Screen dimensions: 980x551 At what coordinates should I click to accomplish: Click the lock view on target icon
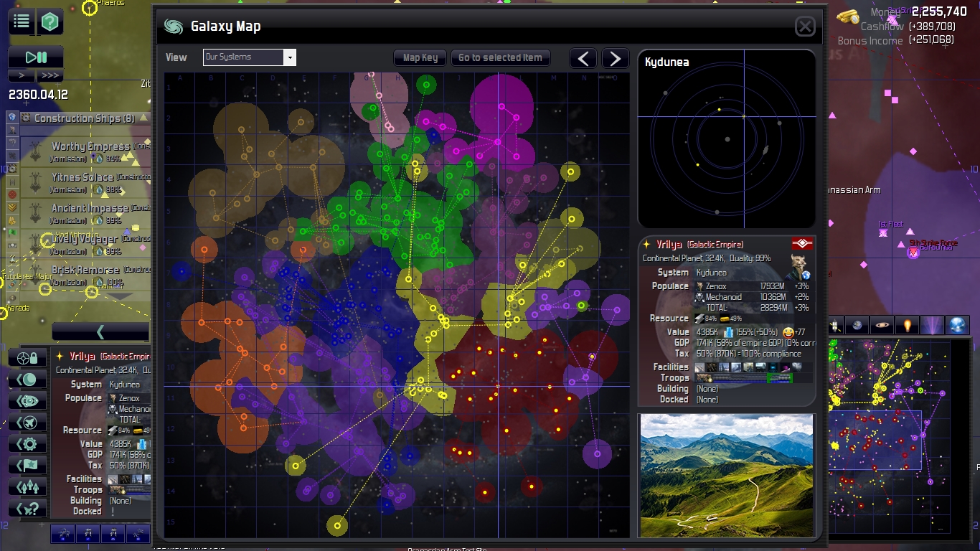click(x=27, y=357)
